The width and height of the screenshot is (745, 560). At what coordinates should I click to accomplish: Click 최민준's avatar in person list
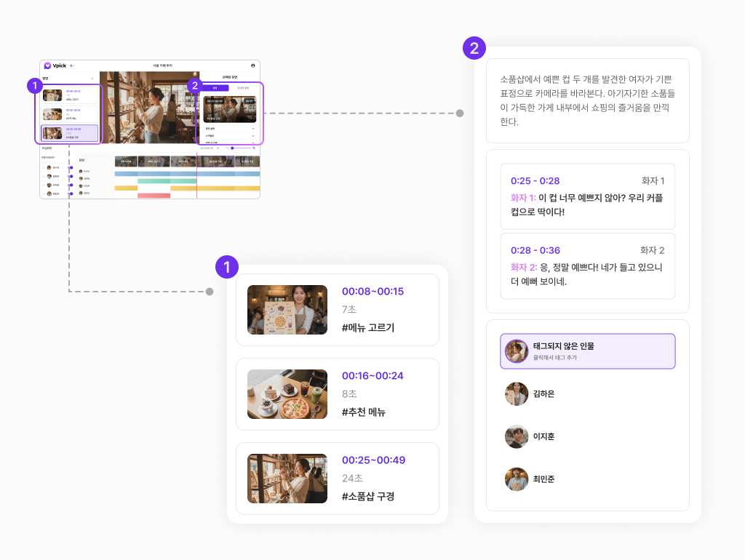pyautogui.click(x=517, y=479)
